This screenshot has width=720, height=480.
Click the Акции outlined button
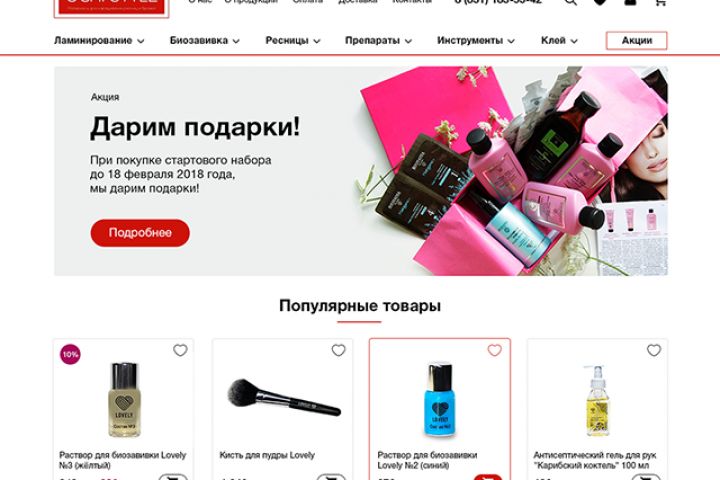636,40
